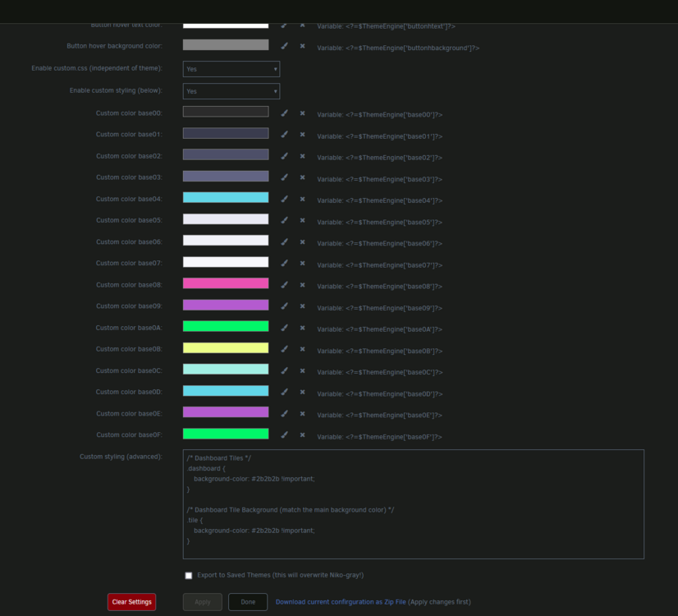Click the paintbrush icon for Custom color base05
This screenshot has width=678, height=616.
[x=284, y=220]
